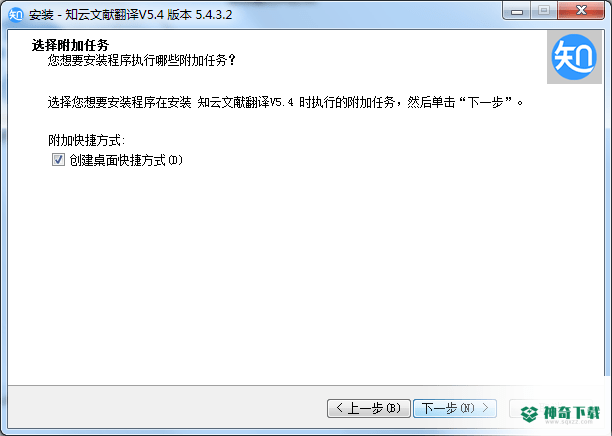This screenshot has width=612, height=436.
Task: Uncheck the 创建桌面快捷方式 checkbox
Action: 58,160
